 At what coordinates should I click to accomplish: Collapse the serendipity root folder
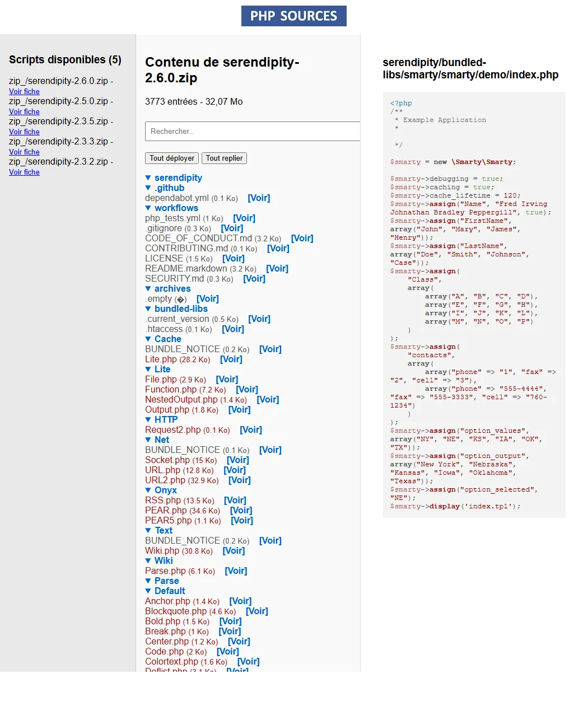pyautogui.click(x=173, y=178)
